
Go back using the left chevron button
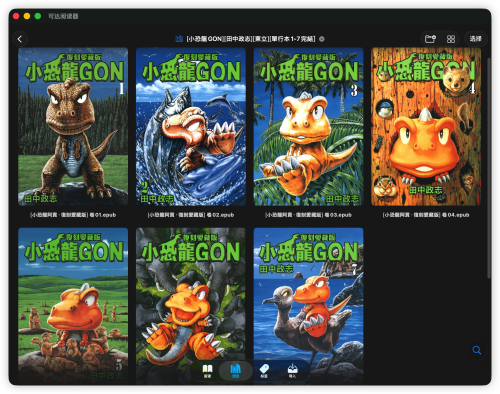coord(20,39)
